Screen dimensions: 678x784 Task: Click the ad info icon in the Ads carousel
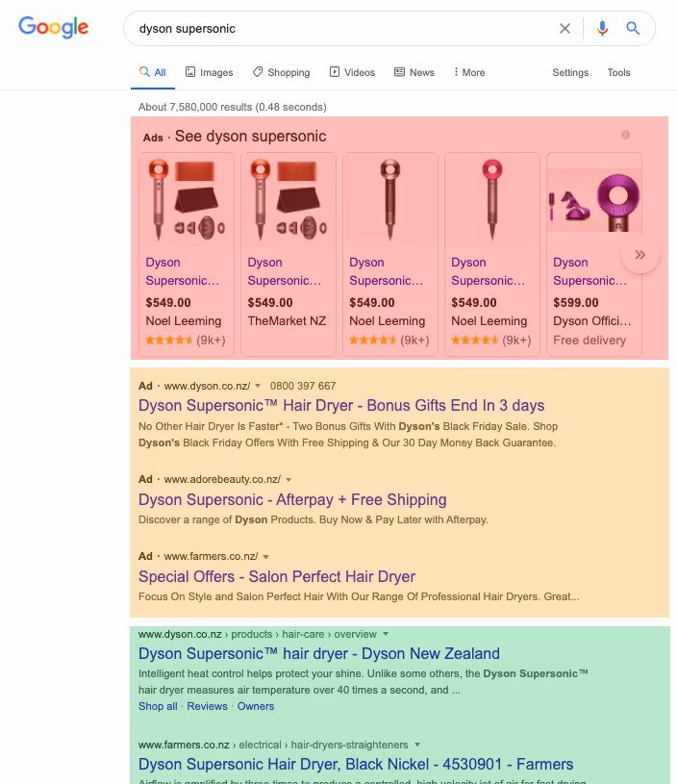[626, 136]
